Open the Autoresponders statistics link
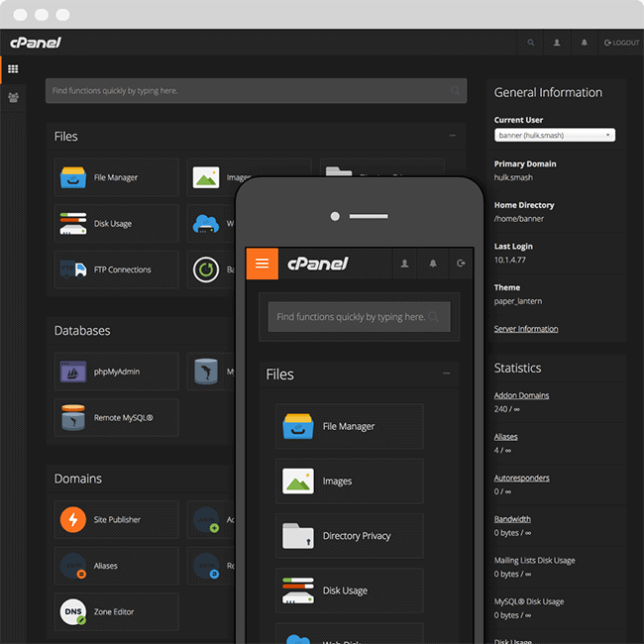Viewport: 644px width, 644px height. tap(521, 478)
